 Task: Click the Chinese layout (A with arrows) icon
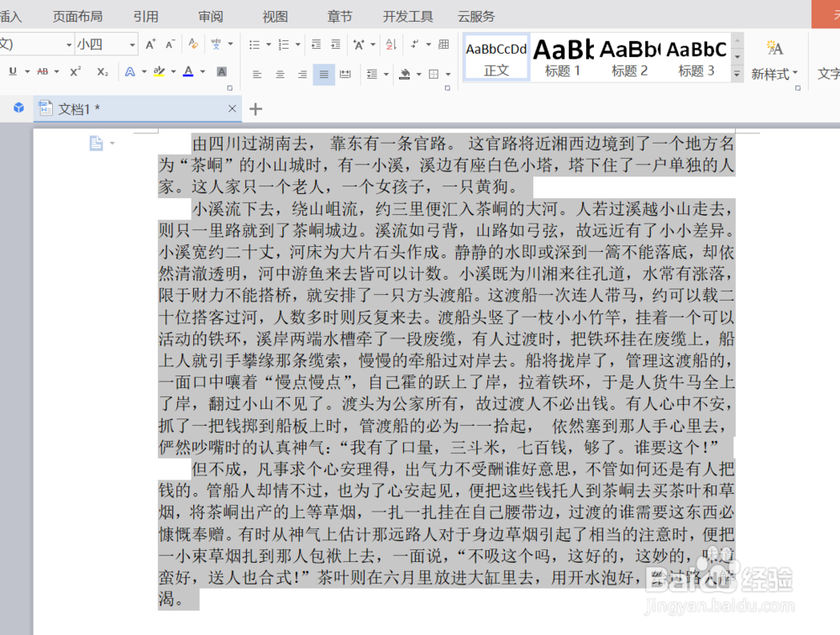[x=359, y=45]
